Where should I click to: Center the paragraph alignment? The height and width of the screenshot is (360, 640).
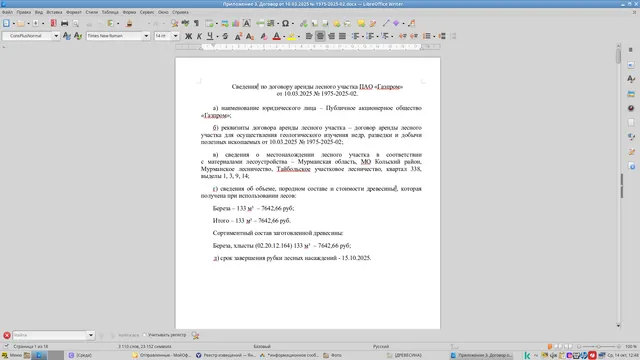coord(320,36)
